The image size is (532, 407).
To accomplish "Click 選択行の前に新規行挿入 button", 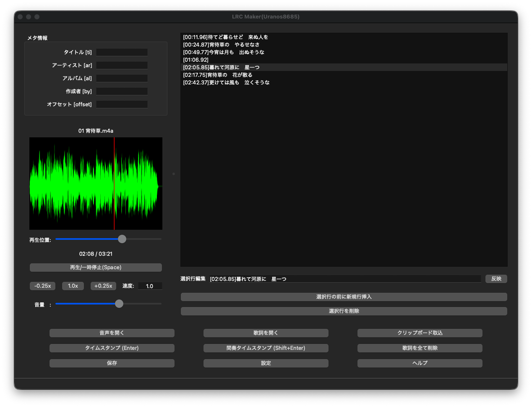I will (x=344, y=297).
